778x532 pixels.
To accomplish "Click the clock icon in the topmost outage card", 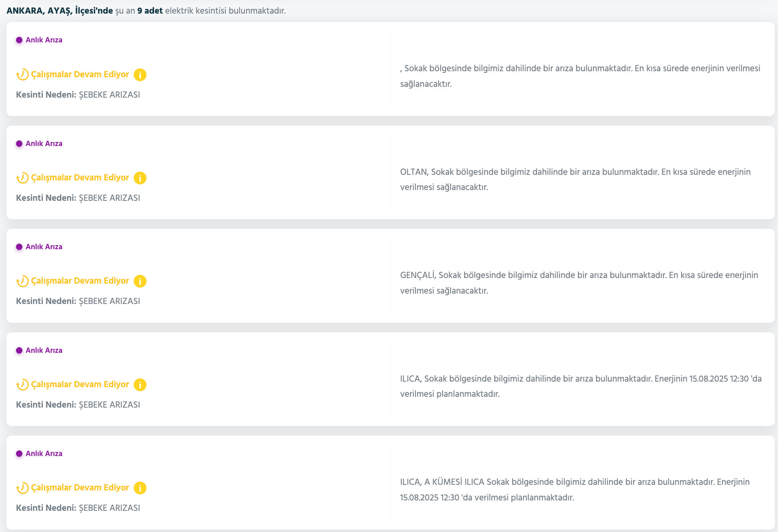I will 22,75.
